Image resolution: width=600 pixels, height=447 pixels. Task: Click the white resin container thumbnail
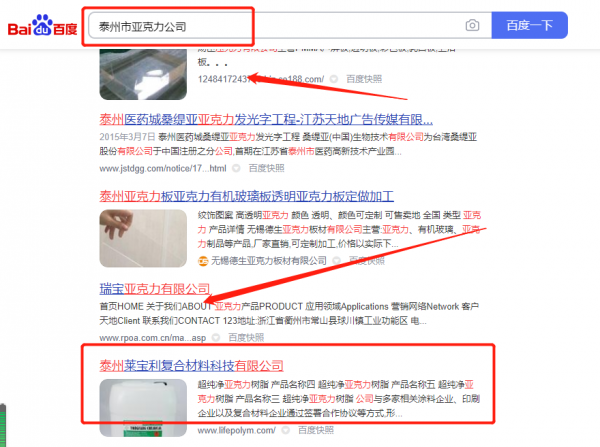(143, 408)
